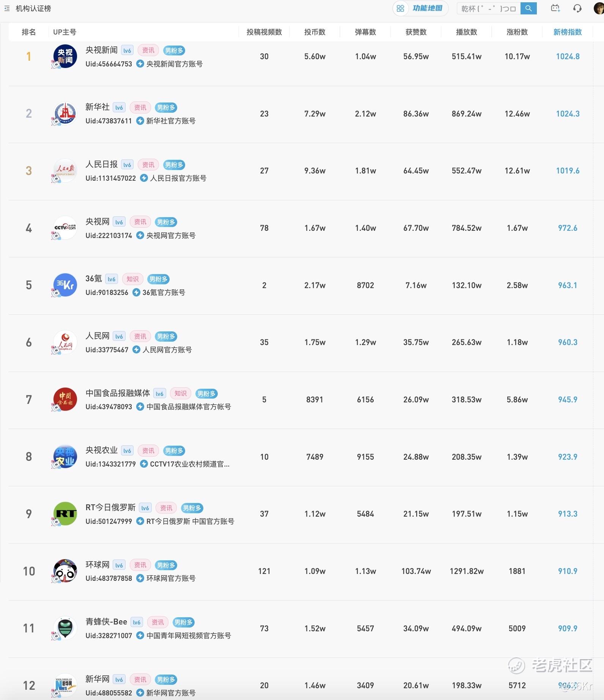
Task: Click the 央视新闻 avatar icon
Action: (x=65, y=57)
